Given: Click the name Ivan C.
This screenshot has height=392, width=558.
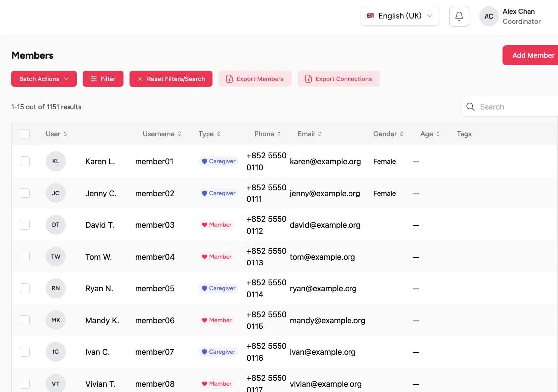Looking at the screenshot, I should [97, 352].
